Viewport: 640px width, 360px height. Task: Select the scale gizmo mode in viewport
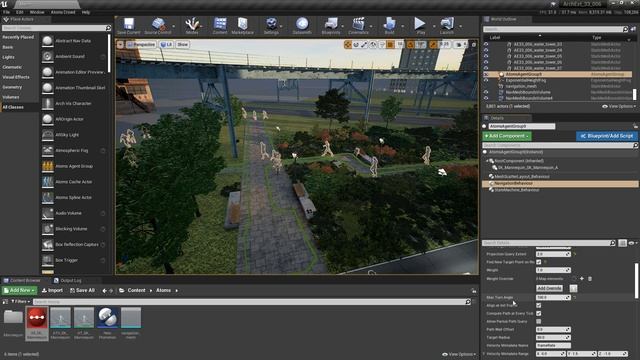tap(364, 44)
